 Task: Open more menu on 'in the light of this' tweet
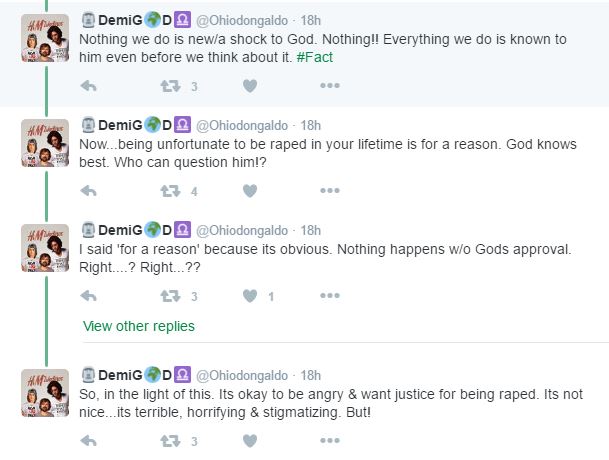pyautogui.click(x=329, y=441)
